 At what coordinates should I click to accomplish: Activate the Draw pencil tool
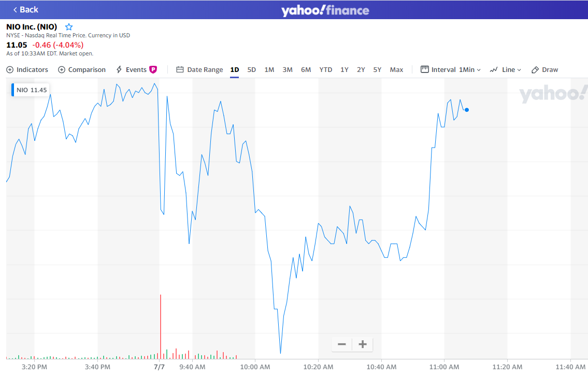click(544, 70)
